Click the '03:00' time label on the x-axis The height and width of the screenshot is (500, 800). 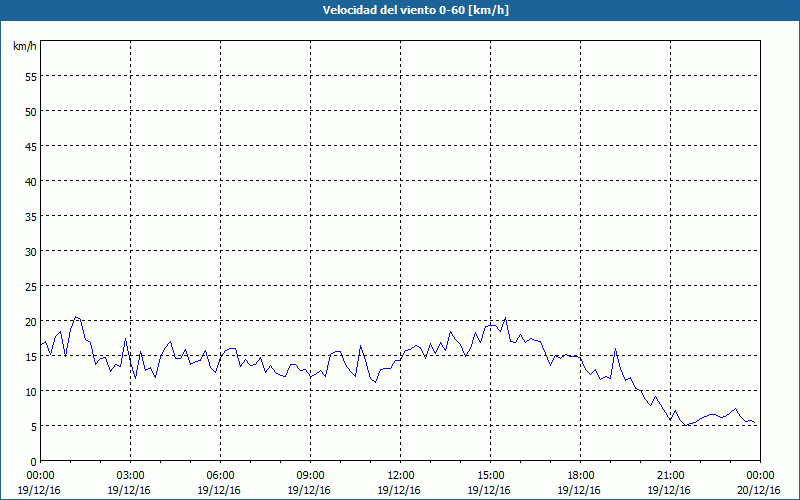tap(130, 475)
